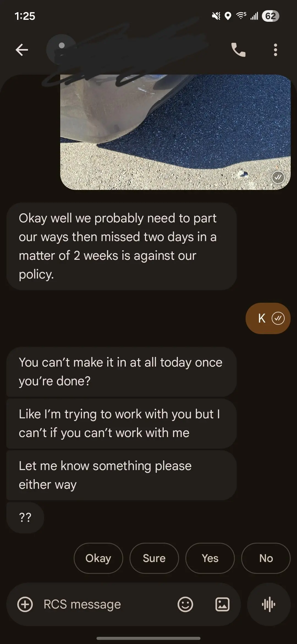Open the three-dot overflow menu
Viewport: 297px width, 644px height.
(275, 50)
